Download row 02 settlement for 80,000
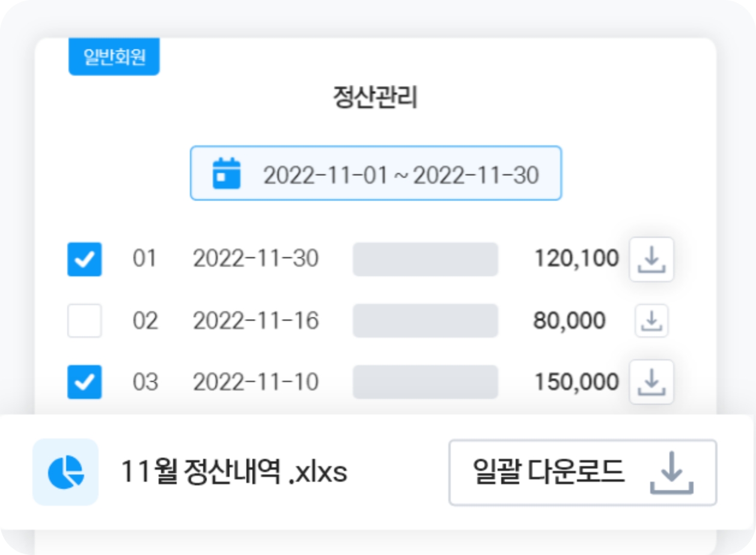756x555 pixels. coord(651,321)
